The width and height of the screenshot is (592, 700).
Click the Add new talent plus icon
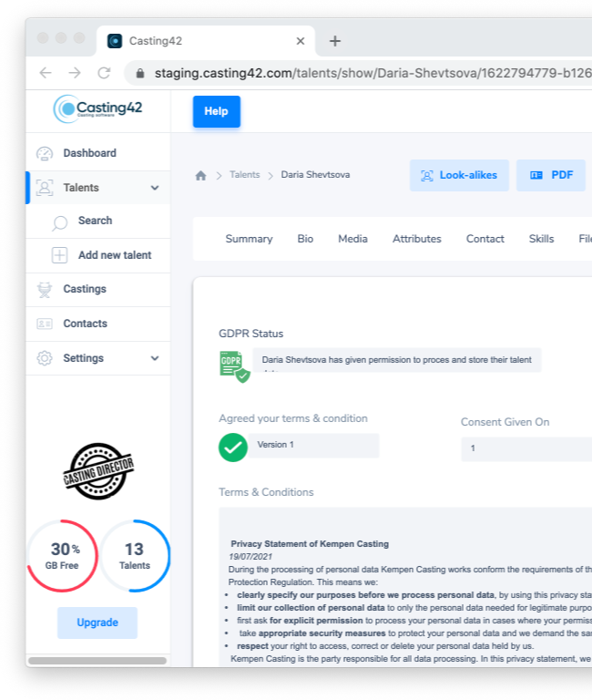point(60,255)
